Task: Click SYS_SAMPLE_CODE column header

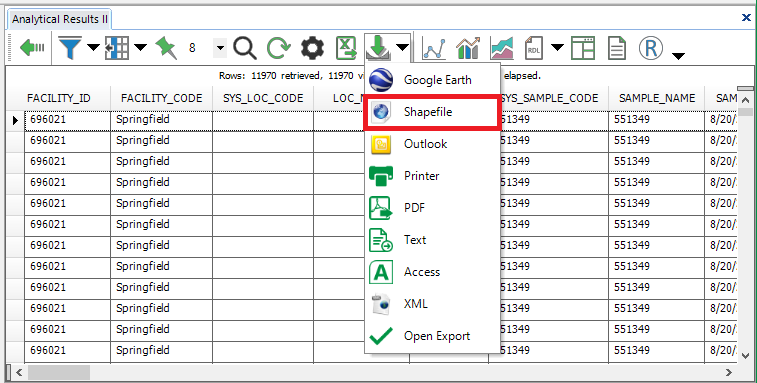Action: [x=549, y=98]
